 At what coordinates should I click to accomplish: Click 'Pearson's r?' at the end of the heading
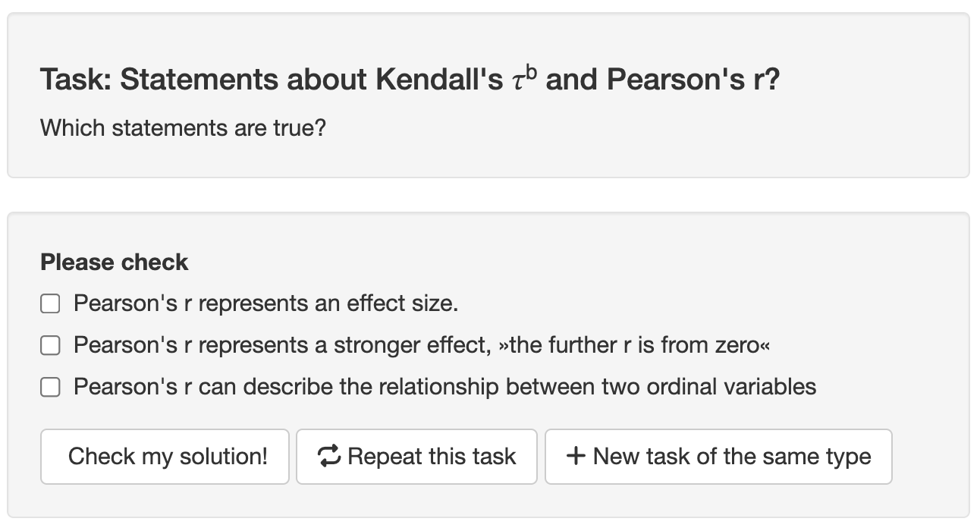coord(693,80)
